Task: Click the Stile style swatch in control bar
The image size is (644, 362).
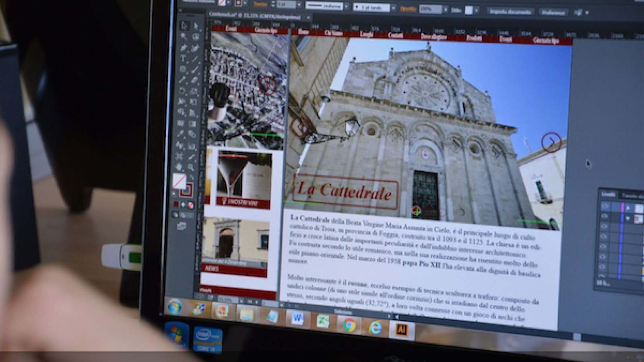Action: [x=468, y=10]
